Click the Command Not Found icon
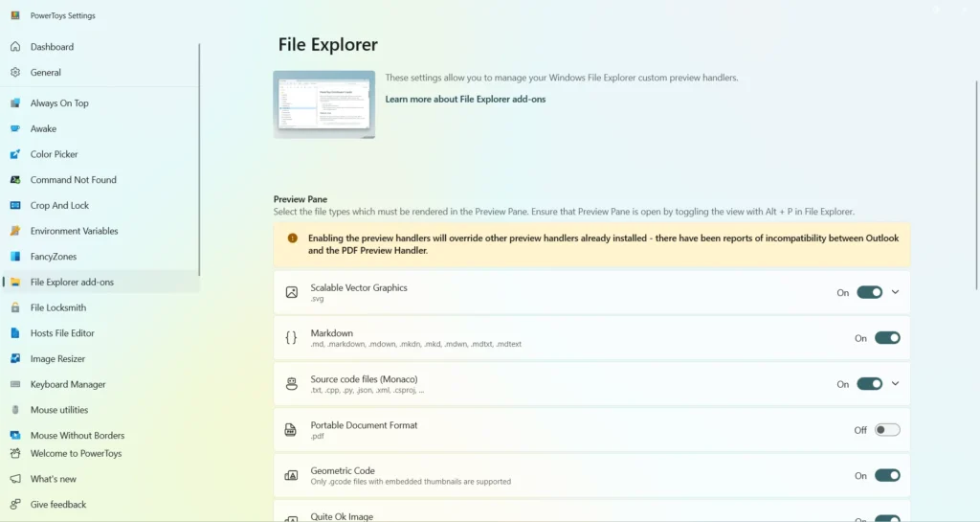Image resolution: width=980 pixels, height=522 pixels. 15,180
